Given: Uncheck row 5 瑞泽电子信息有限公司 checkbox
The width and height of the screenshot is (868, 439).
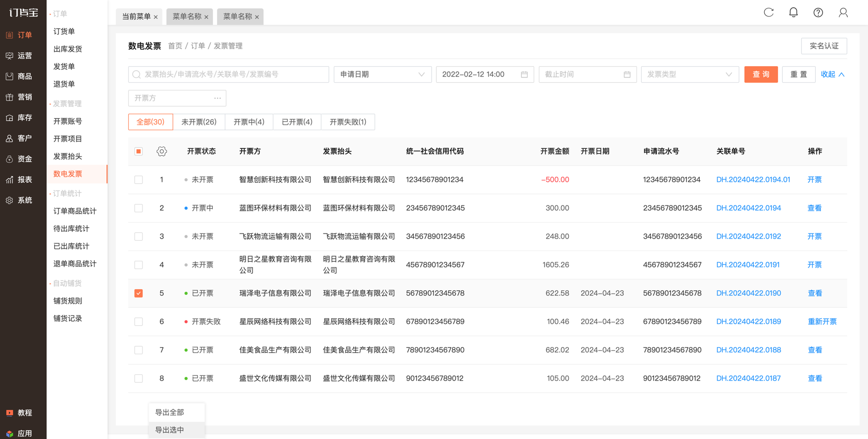Looking at the screenshot, I should pos(138,293).
